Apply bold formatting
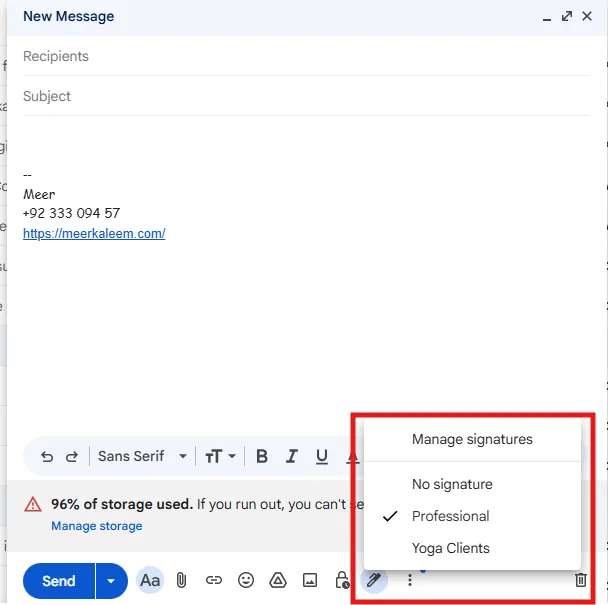This screenshot has width=608, height=605. tap(262, 457)
